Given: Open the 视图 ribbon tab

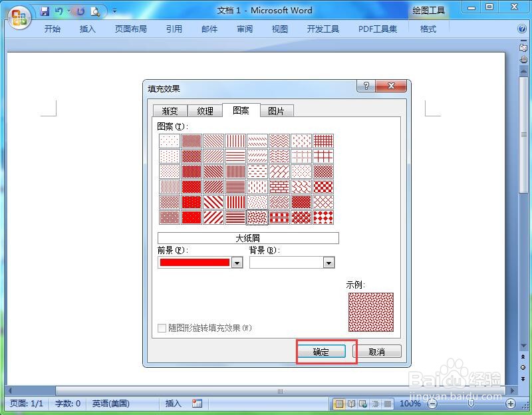Looking at the screenshot, I should point(280,29).
